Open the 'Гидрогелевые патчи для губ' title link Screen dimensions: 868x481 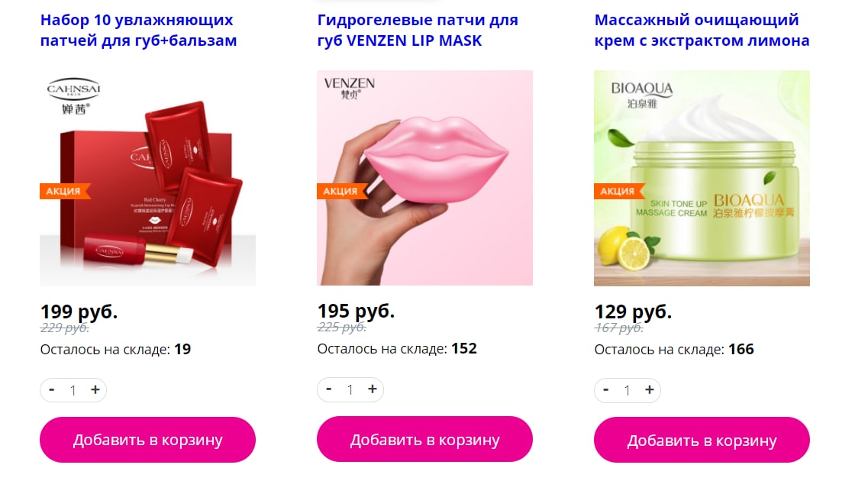pyautogui.click(x=418, y=30)
